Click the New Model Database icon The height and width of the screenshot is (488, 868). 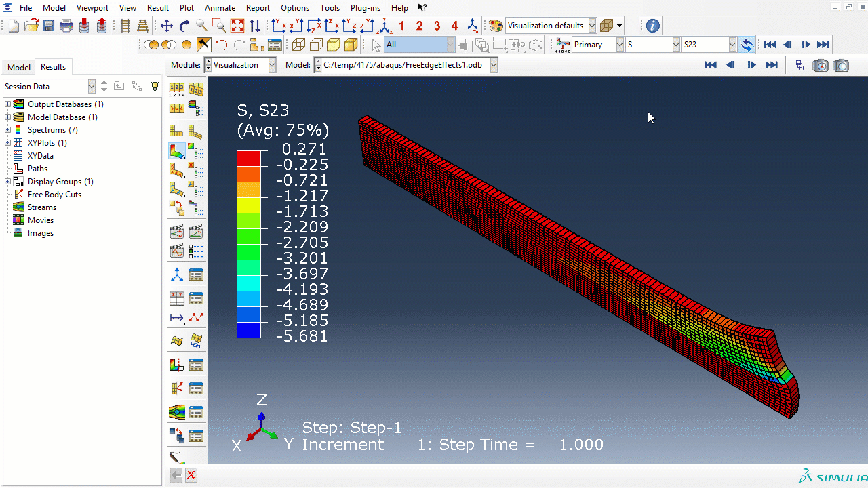pos(14,26)
